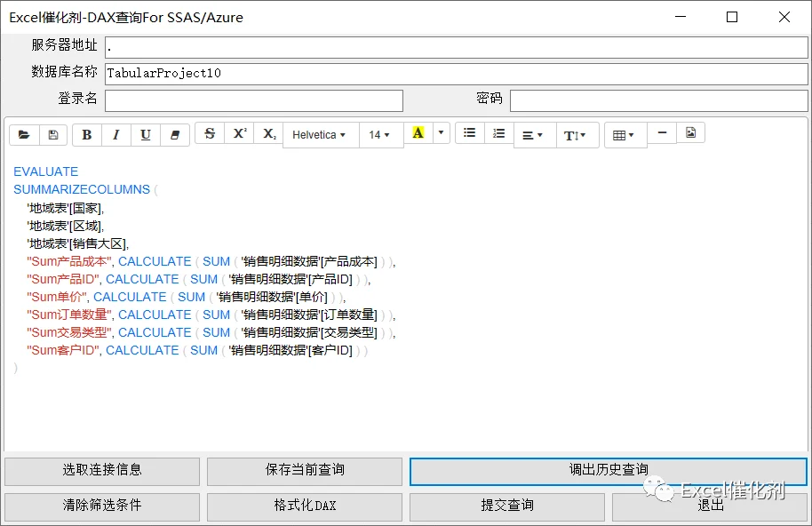Image resolution: width=812 pixels, height=526 pixels.
Task: Apply subscript formatting
Action: pyautogui.click(x=269, y=133)
